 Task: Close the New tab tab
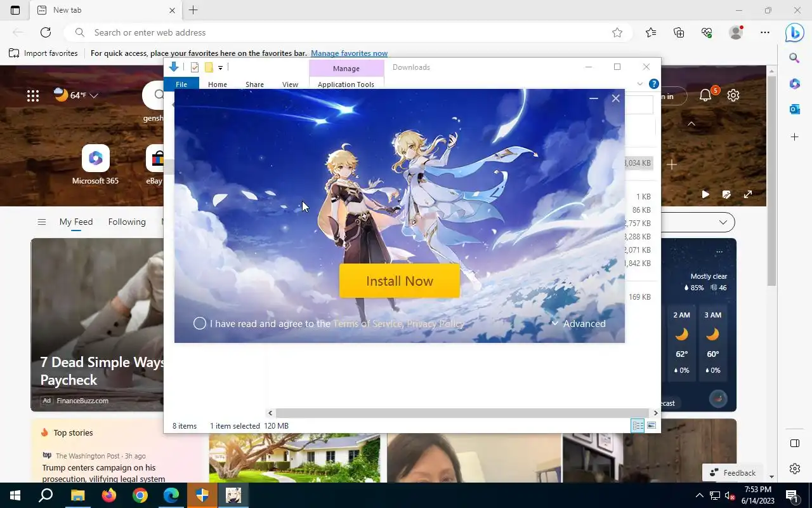point(172,10)
